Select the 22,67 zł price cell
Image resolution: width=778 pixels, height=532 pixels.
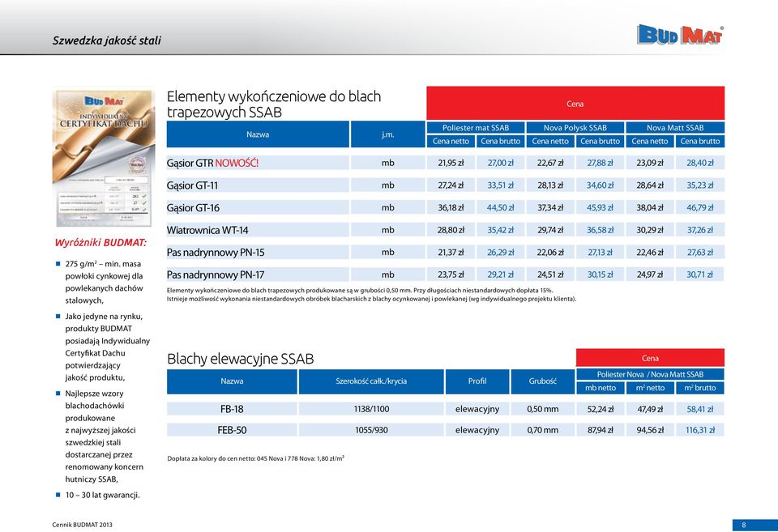550,163
